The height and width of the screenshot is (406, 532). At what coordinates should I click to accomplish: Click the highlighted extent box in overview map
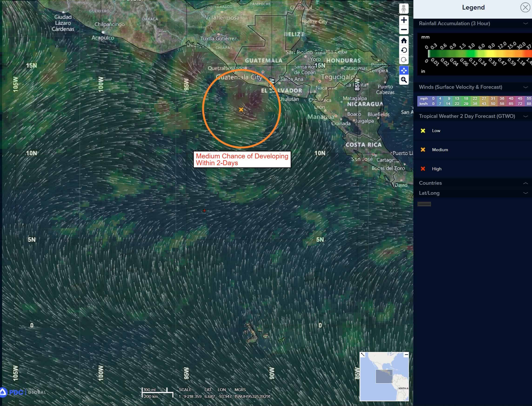pos(384,376)
